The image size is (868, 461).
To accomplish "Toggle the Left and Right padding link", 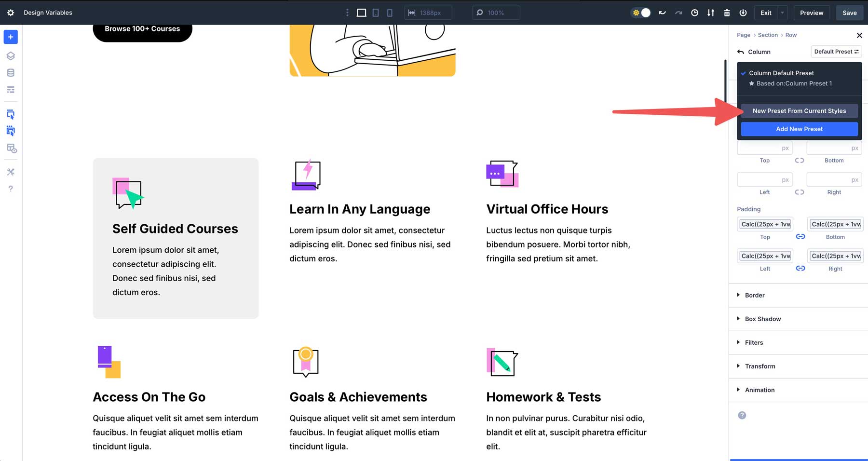I will 800,268.
